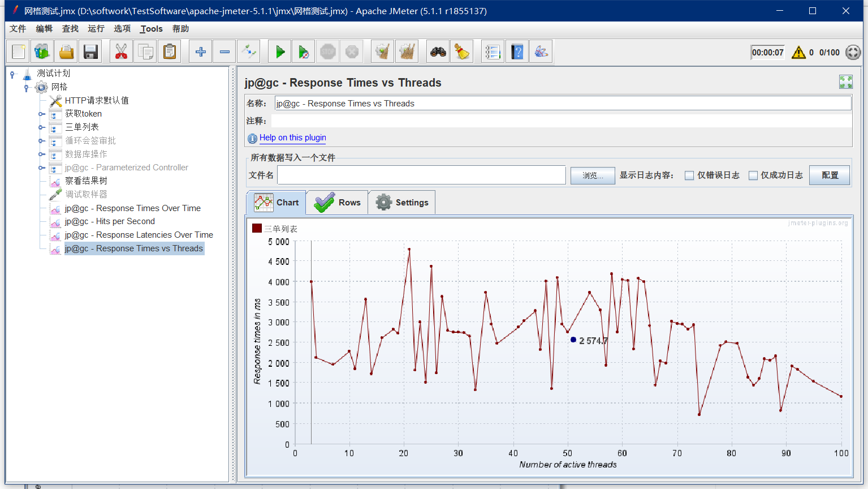Start the test with the green play icon

click(x=280, y=52)
